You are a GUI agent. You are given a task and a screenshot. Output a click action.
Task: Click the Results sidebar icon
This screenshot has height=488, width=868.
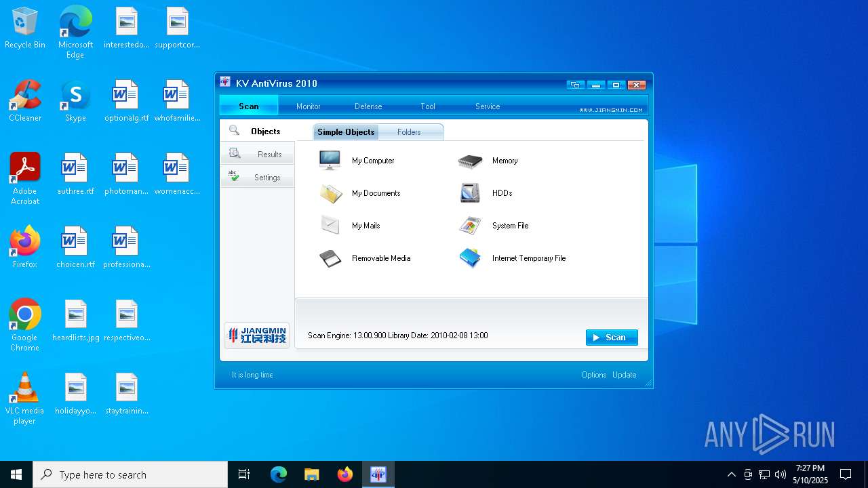pos(235,153)
